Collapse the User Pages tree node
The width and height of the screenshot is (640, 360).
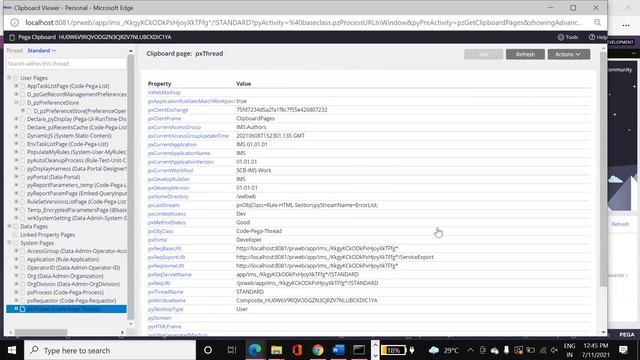[x=9, y=78]
